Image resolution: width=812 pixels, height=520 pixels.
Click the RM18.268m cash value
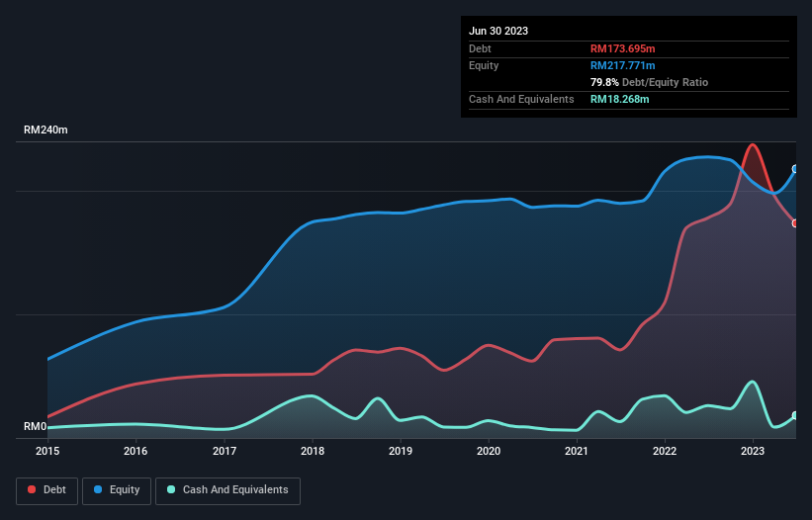(619, 99)
